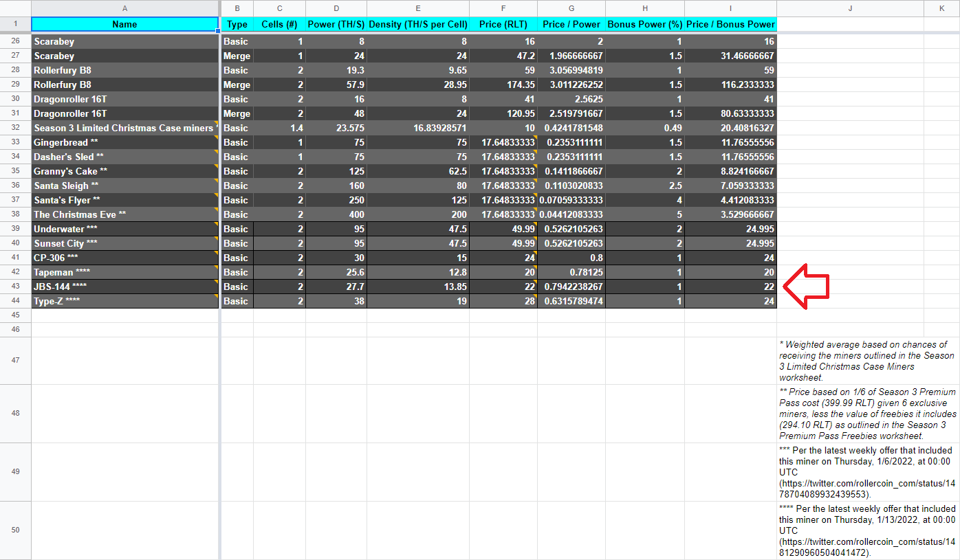Click power value 25.6 for Tapeman

(x=336, y=272)
